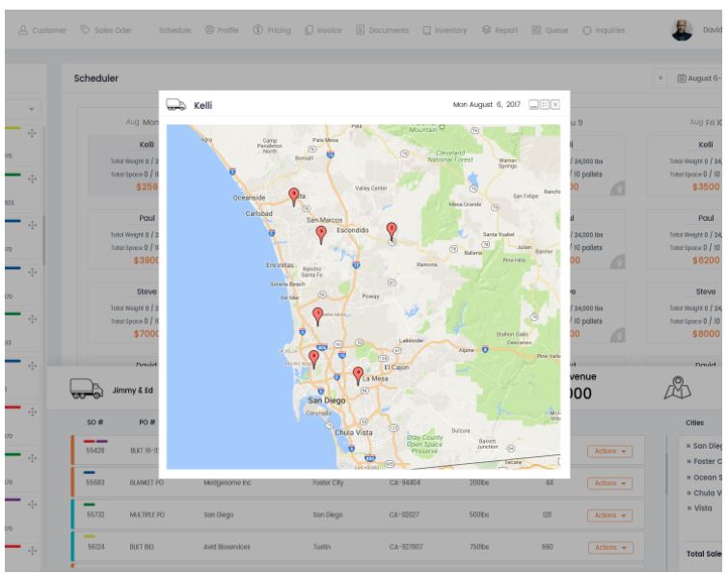Click the truck icon beside Kelli in dialog
Viewport: 728px width, 574px height.
pyautogui.click(x=175, y=104)
